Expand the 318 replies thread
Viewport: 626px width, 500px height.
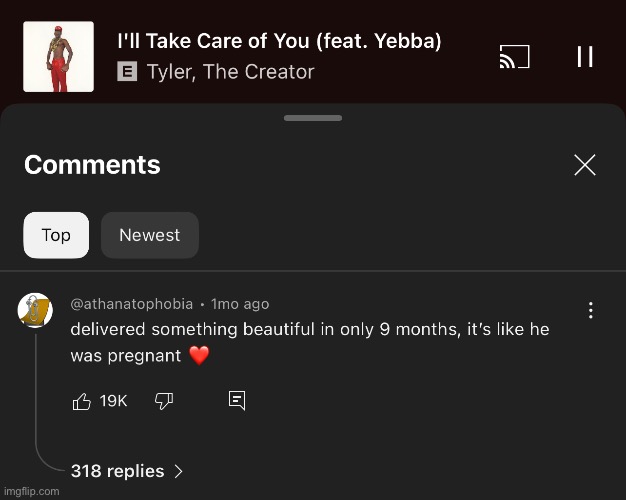click(116, 470)
